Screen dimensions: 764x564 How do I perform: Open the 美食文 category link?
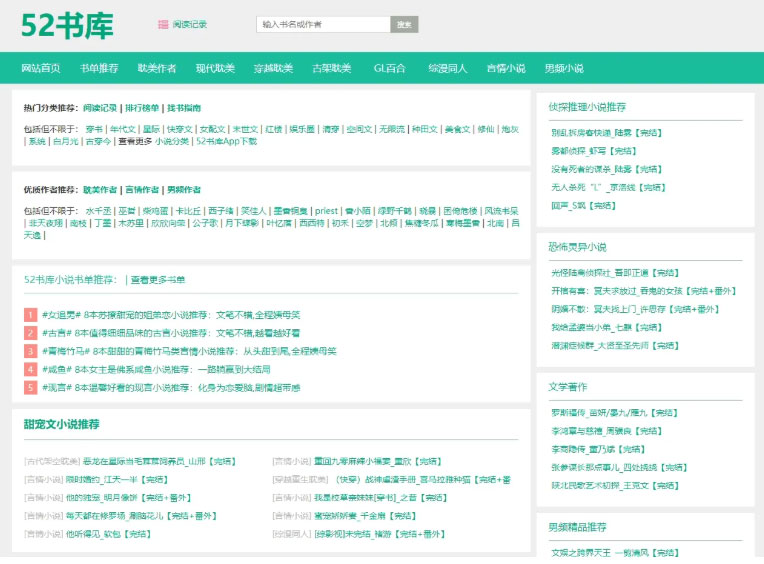458,129
